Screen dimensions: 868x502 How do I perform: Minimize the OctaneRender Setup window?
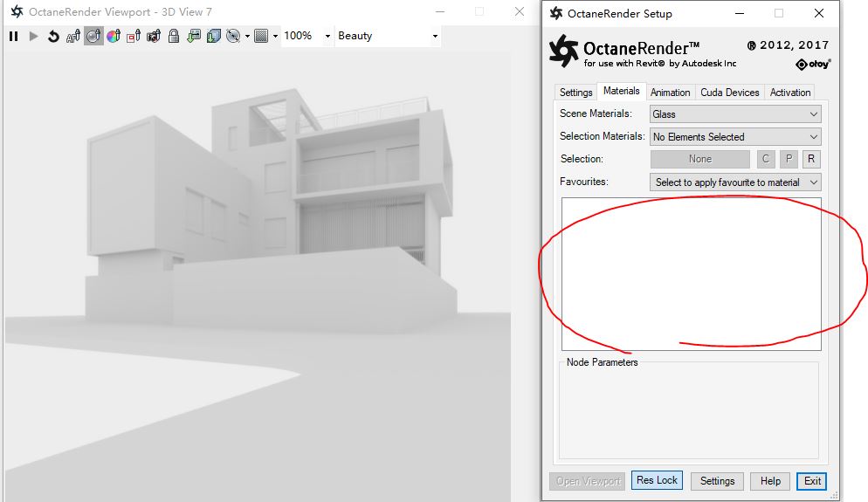(x=740, y=13)
